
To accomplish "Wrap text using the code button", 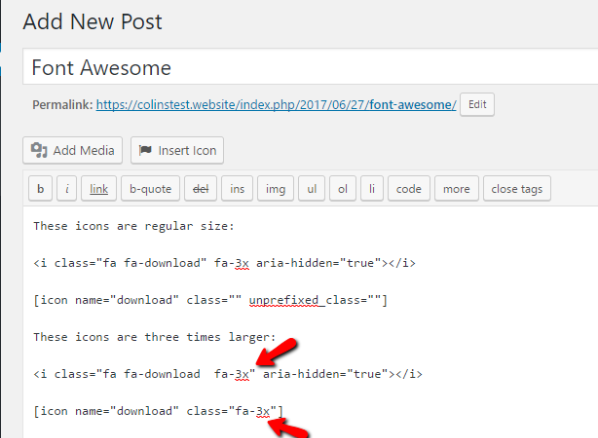I will (409, 188).
